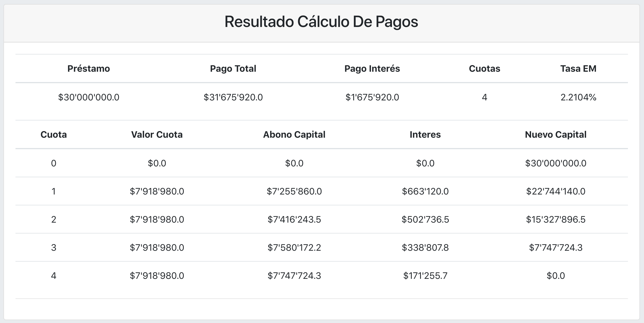Click the 2.2104% rate value
Screen dimensions: 644x323
[578, 98]
